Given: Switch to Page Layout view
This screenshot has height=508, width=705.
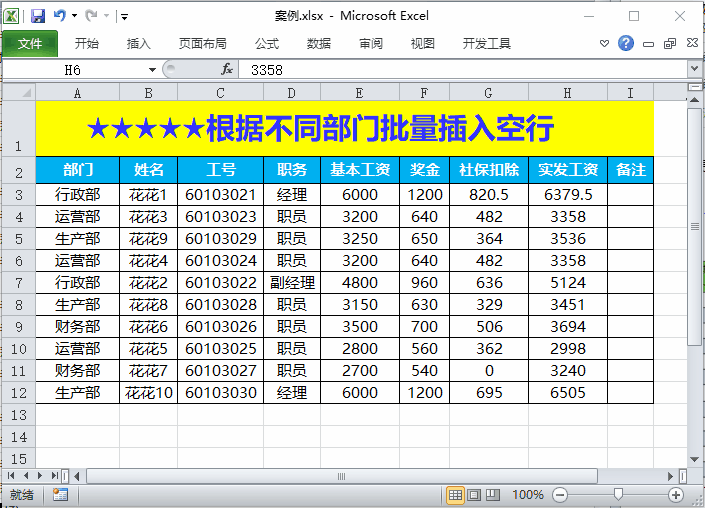Looking at the screenshot, I should click(x=474, y=495).
